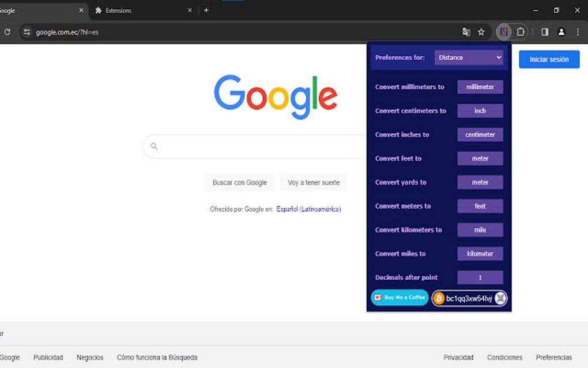Screen dimensions: 588x368
Task: Open the Preferences for Distance dropdown
Action: coord(469,58)
